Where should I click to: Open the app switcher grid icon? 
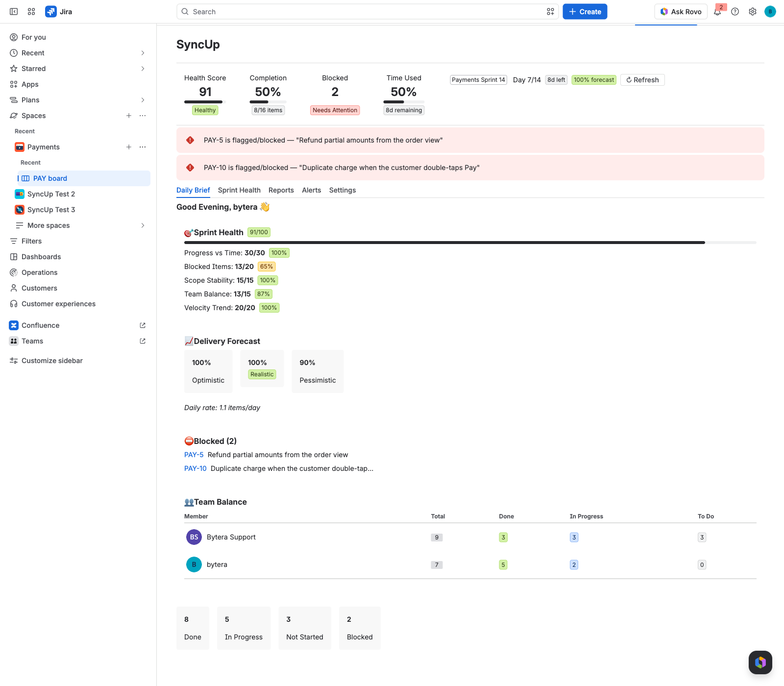(31, 12)
